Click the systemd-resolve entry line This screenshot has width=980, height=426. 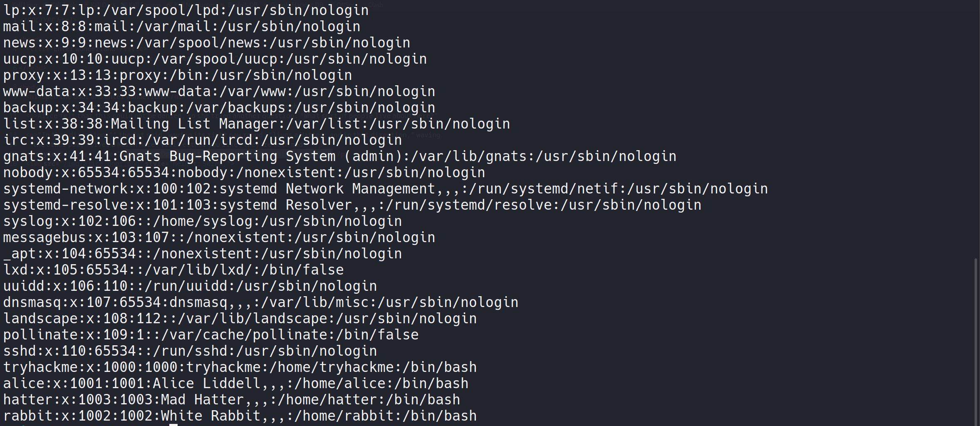point(352,205)
